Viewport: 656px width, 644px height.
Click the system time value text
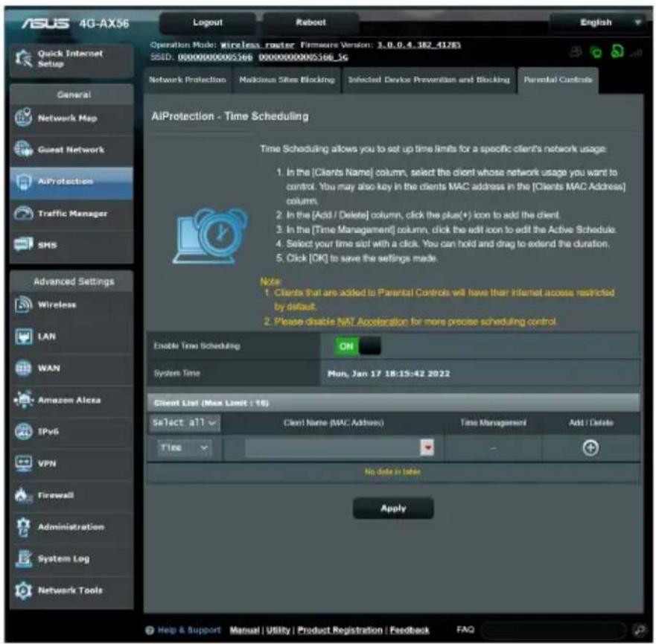coord(389,374)
